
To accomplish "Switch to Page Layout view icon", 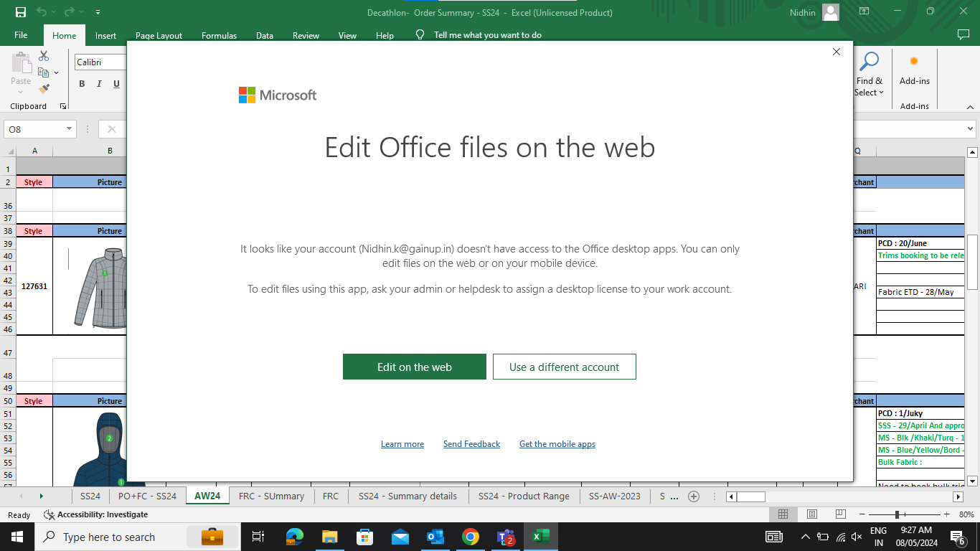I will pyautogui.click(x=811, y=514).
